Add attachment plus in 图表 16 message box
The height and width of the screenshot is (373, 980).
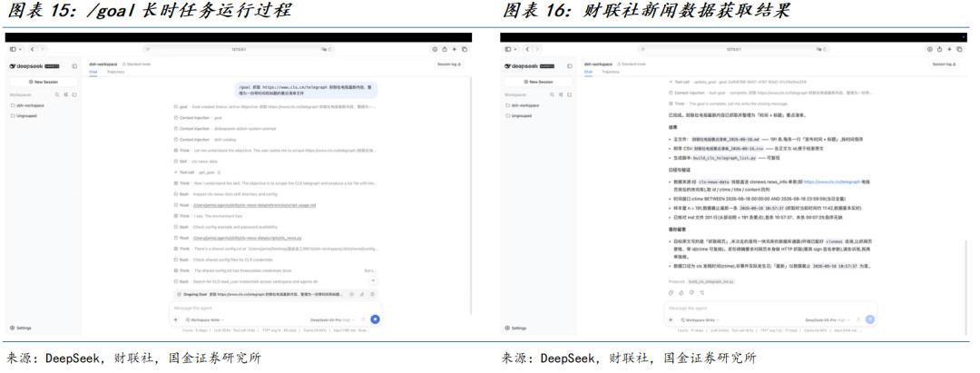pos(671,319)
